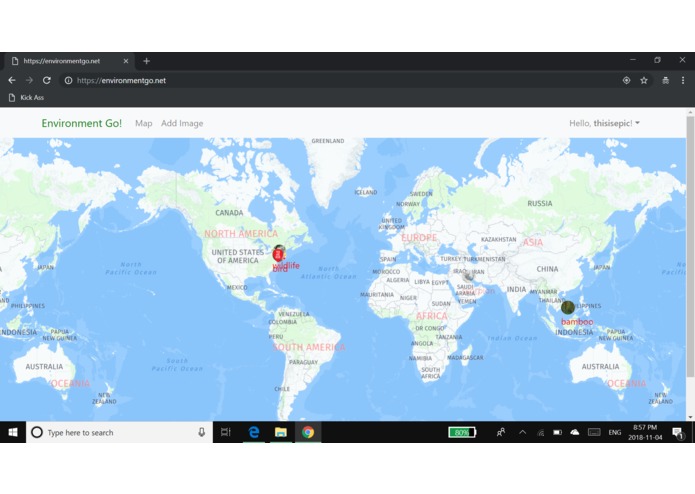
Task: Open the Wi-Fi network icon in tray
Action: pos(541,432)
